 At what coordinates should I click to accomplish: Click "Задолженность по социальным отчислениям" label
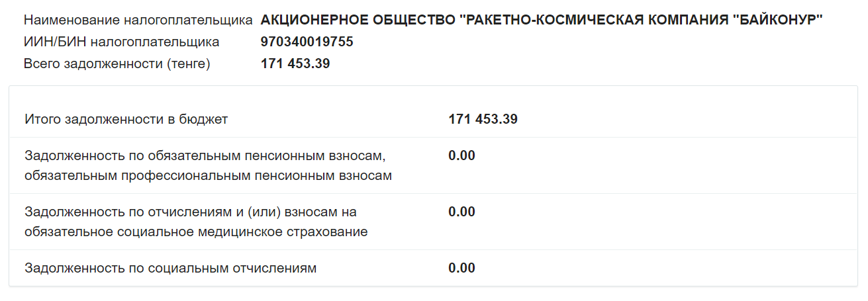(x=171, y=269)
